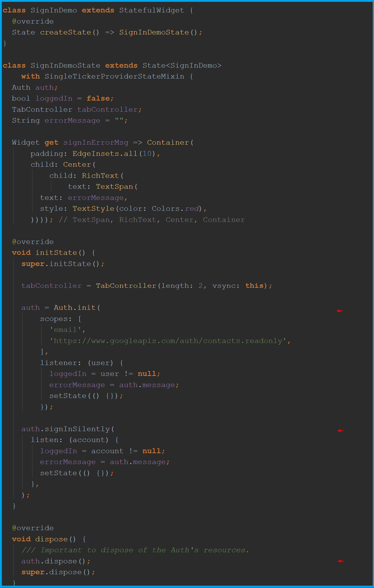The width and height of the screenshot is (374, 588).
Task: Click 'String errorMessage = "";' declaration
Action: tap(70, 121)
